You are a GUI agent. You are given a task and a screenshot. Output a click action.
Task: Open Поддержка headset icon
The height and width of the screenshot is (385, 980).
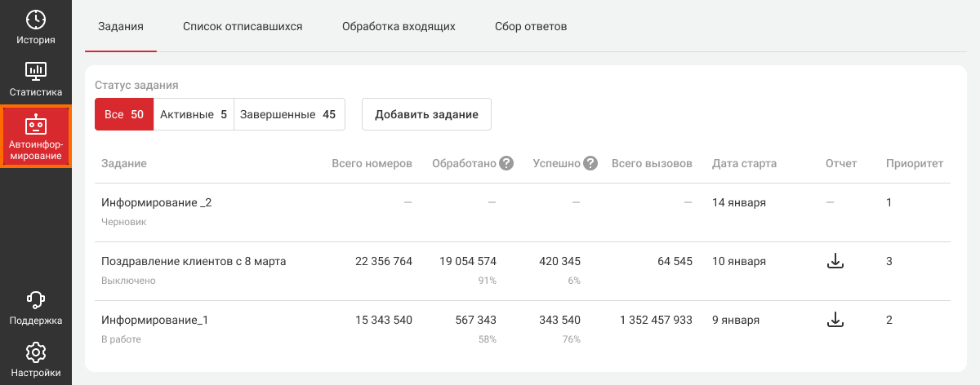click(35, 300)
